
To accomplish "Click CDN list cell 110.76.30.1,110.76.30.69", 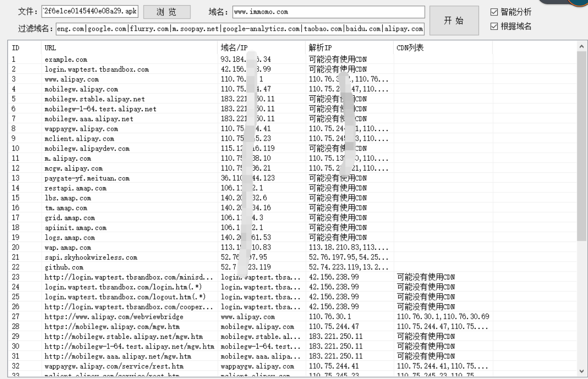I will tap(443, 317).
